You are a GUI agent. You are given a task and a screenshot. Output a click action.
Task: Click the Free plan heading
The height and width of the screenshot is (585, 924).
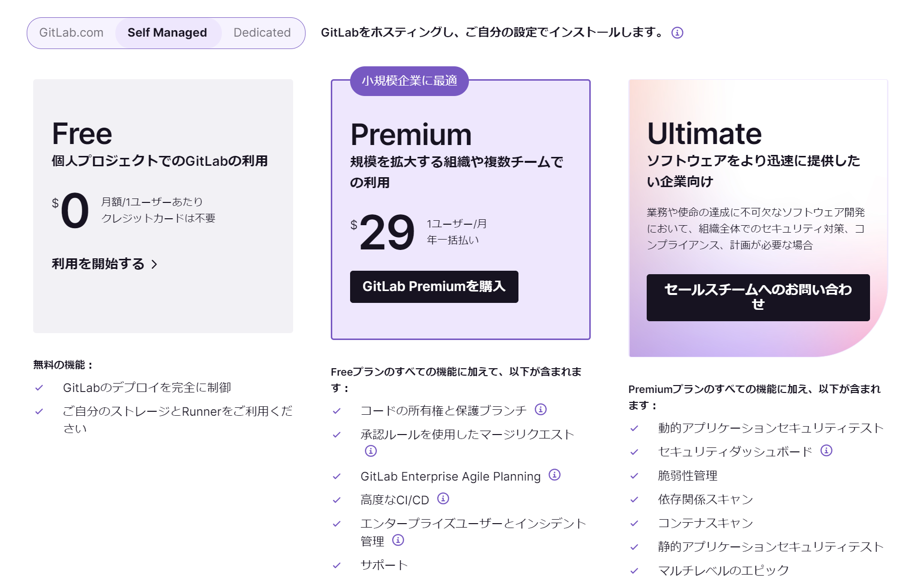(82, 134)
